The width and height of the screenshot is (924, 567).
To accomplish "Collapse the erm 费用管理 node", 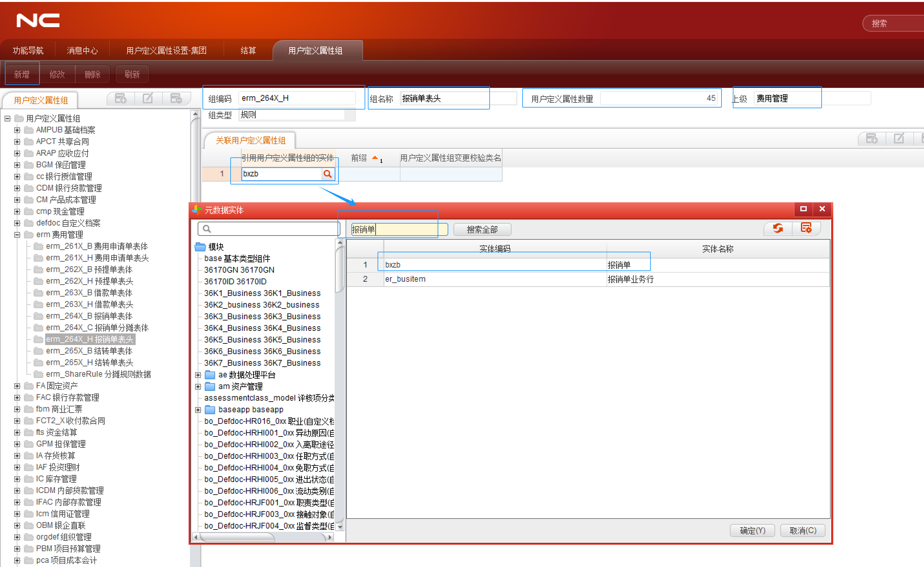I will coord(17,235).
